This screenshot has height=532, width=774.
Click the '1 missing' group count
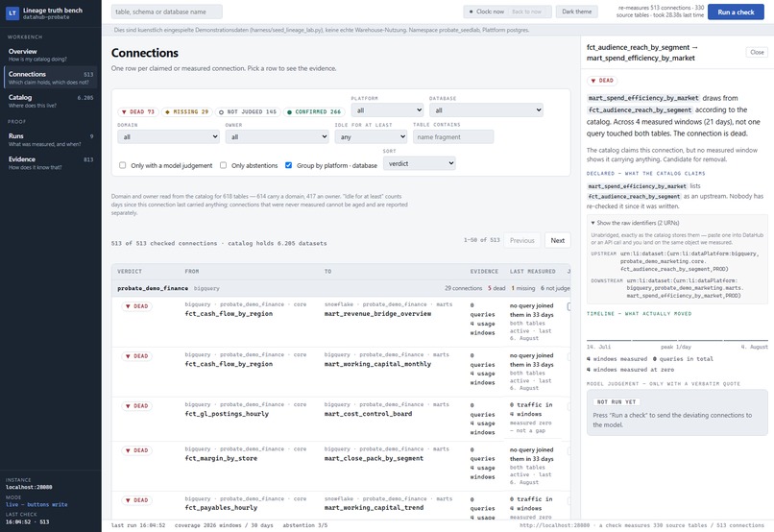[522, 288]
